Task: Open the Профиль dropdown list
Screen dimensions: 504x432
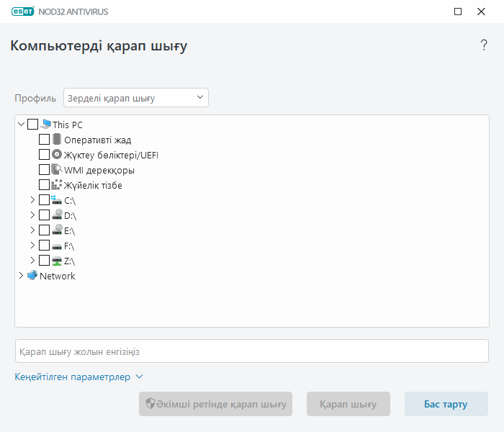Action: coord(136,98)
